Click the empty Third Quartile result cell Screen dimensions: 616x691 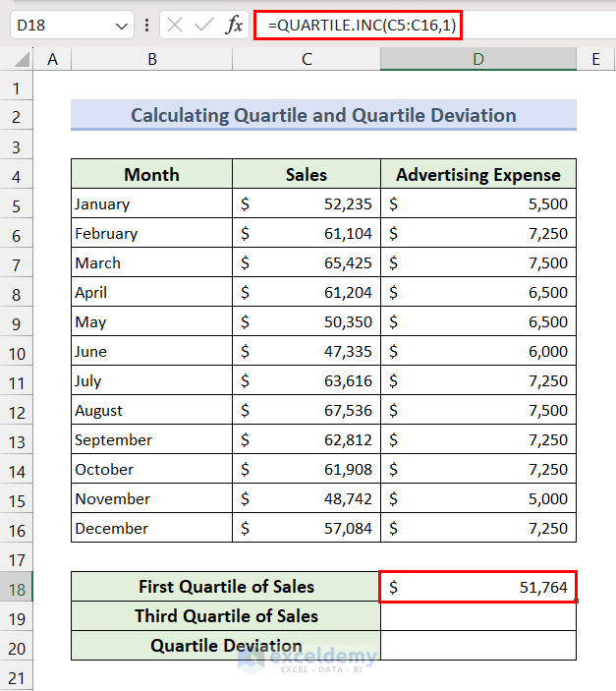click(x=477, y=616)
